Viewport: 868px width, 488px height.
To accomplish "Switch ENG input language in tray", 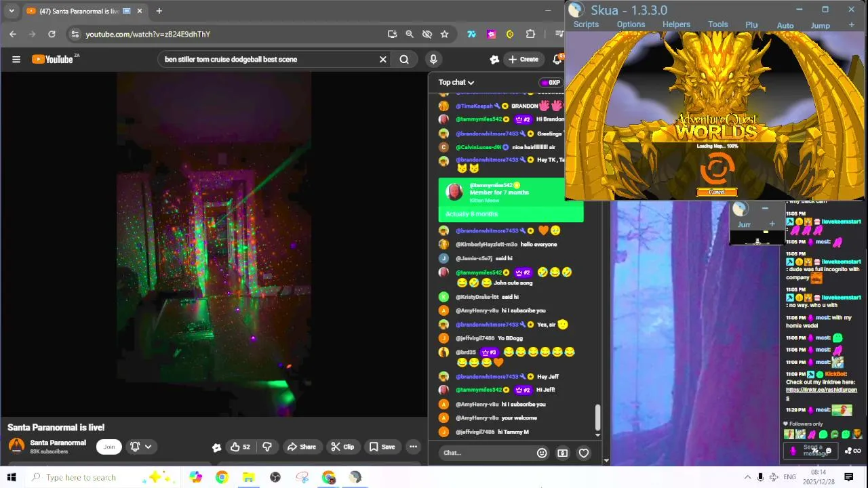I will [x=789, y=477].
